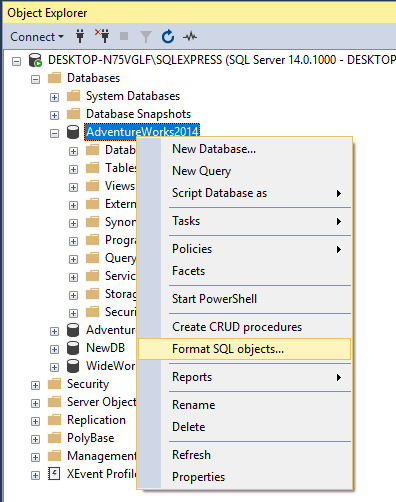Viewport: 396px width, 502px height.
Task: Choose New Database... from context menu
Action: point(245,149)
